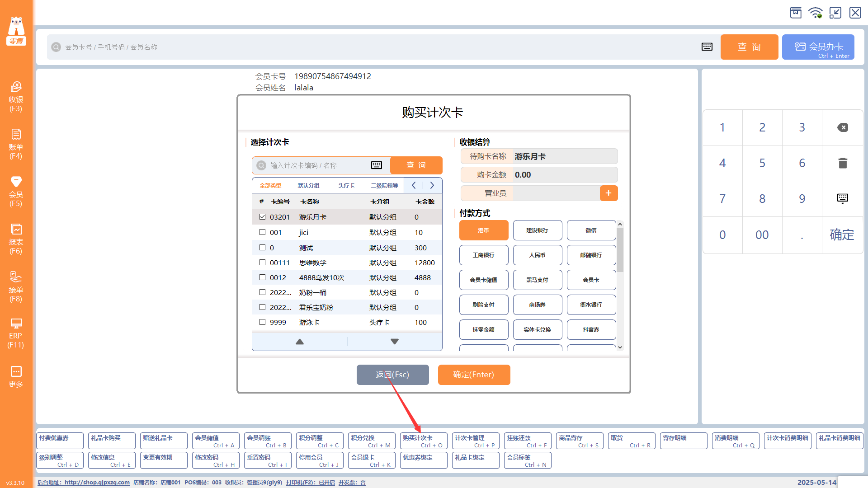Click the 输入计次卡编码 search input field
This screenshot has width=868, height=488.
(x=316, y=165)
